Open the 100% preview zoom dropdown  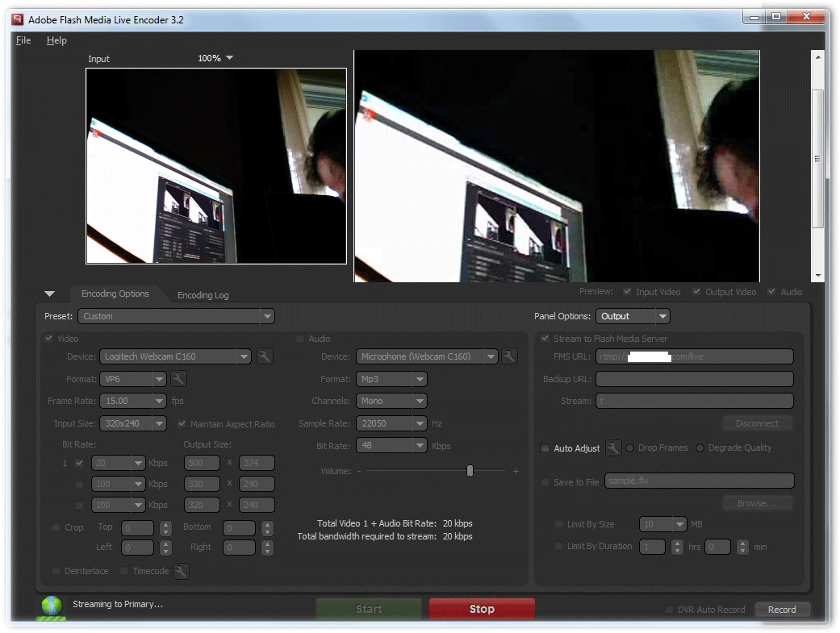point(215,58)
